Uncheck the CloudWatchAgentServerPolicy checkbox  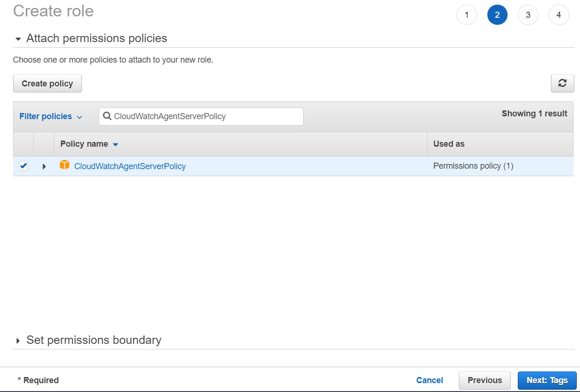pos(23,166)
